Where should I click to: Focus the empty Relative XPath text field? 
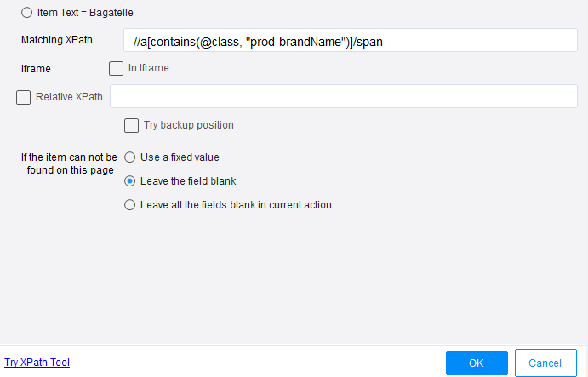(x=344, y=96)
